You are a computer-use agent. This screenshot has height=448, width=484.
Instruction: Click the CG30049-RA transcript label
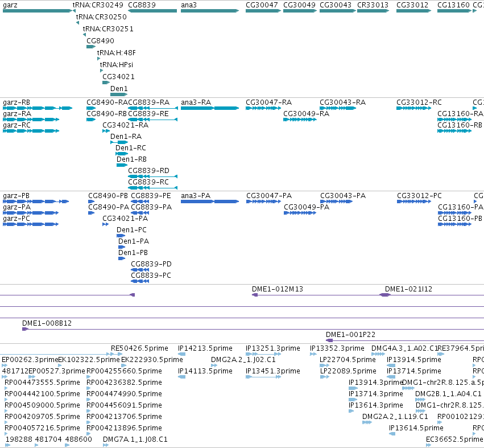[x=306, y=114]
